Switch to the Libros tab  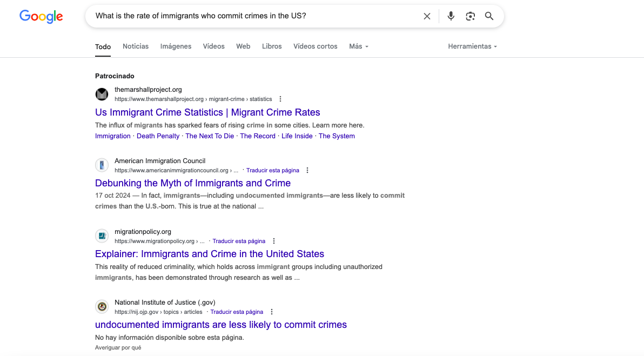[x=272, y=46]
